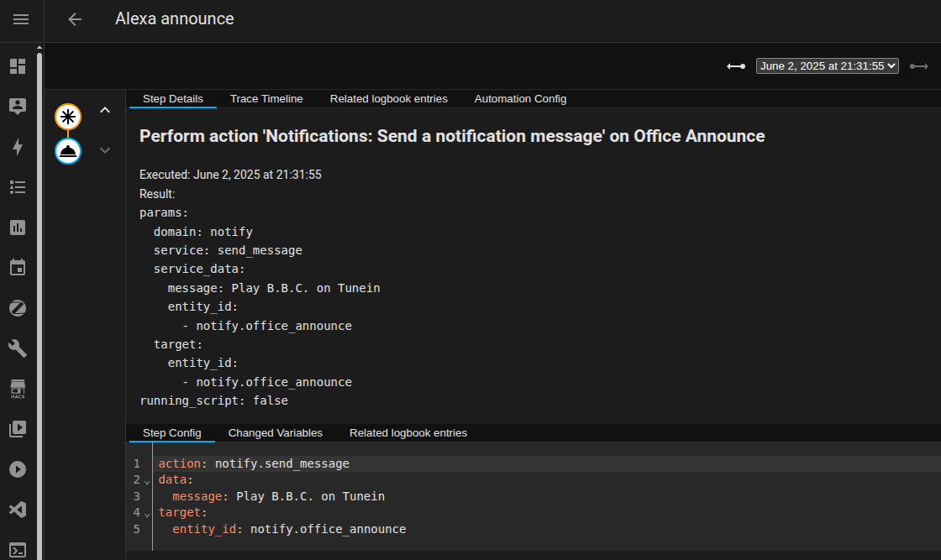The height and width of the screenshot is (560, 941).
Task: Switch to the Step Config tab
Action: point(171,433)
